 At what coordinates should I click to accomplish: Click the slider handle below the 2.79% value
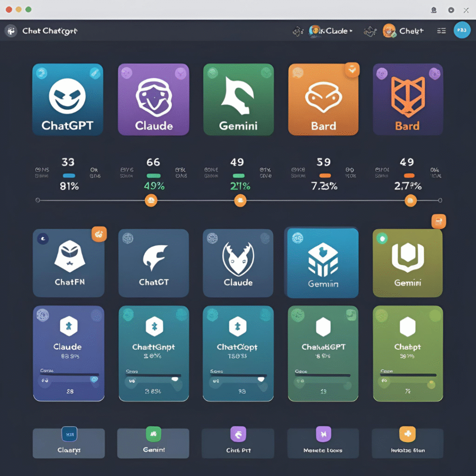pyautogui.click(x=410, y=200)
